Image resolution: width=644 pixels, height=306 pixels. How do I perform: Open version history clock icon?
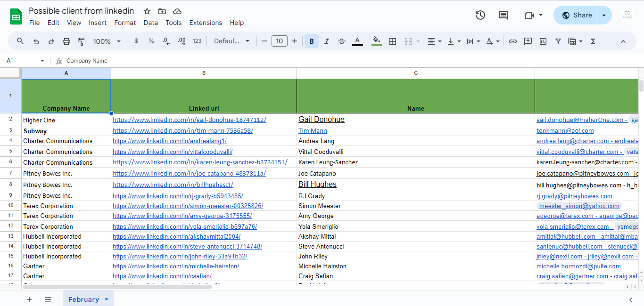(x=480, y=15)
